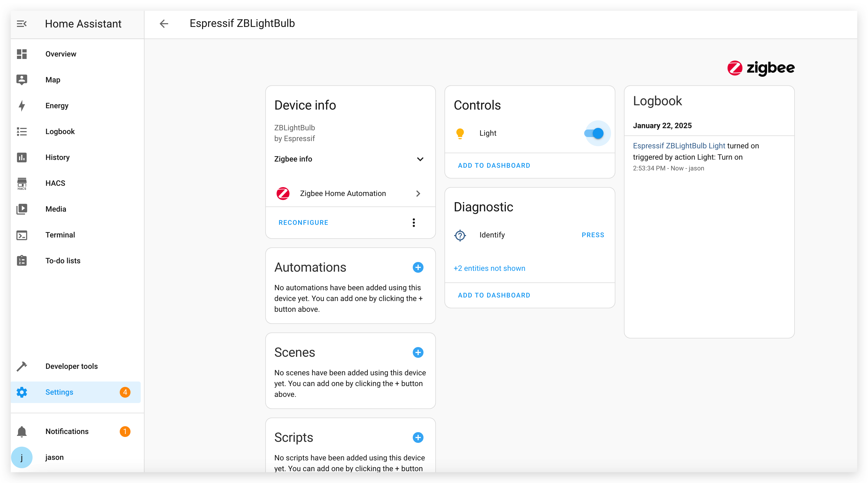Open Zigbee Home Automation integration chevron
Viewport: 868px width, 483px height.
[418, 194]
